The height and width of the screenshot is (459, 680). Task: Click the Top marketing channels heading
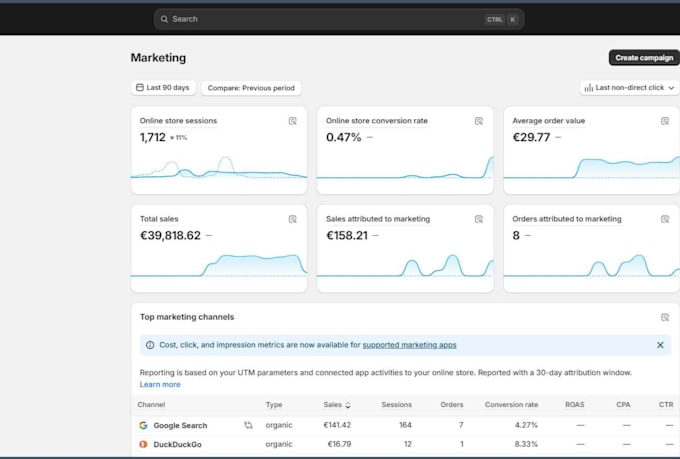point(187,317)
